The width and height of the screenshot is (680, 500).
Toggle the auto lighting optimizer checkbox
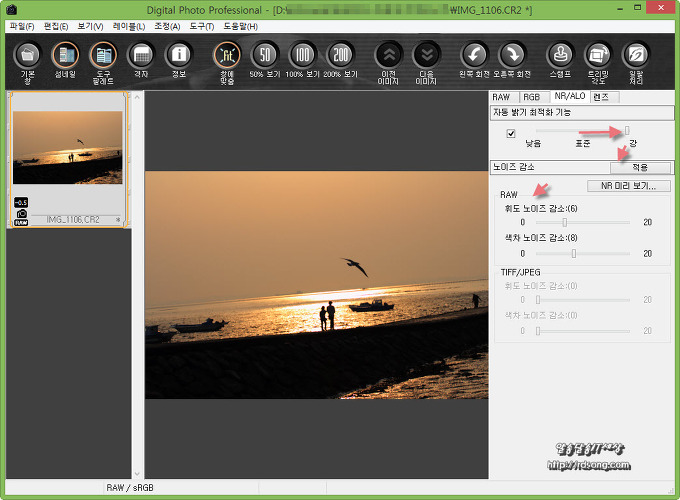pyautogui.click(x=511, y=133)
